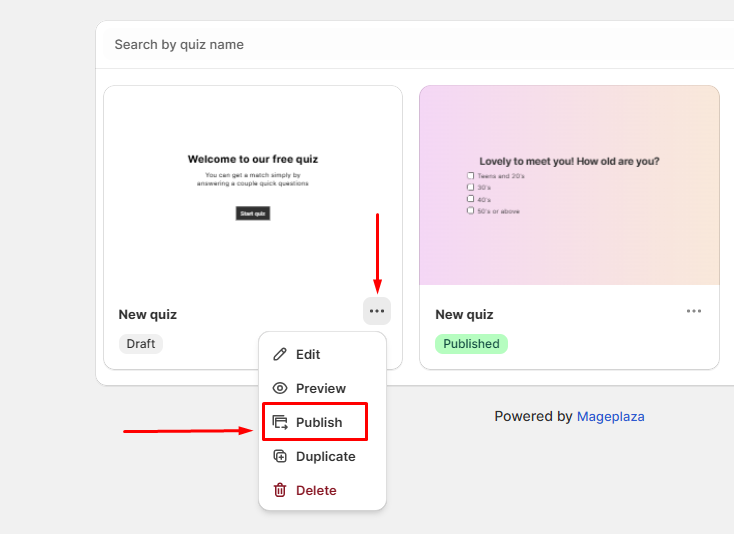Open the three-dot menu on the Draft quiz
Screen dimensions: 734x534
[376, 311]
